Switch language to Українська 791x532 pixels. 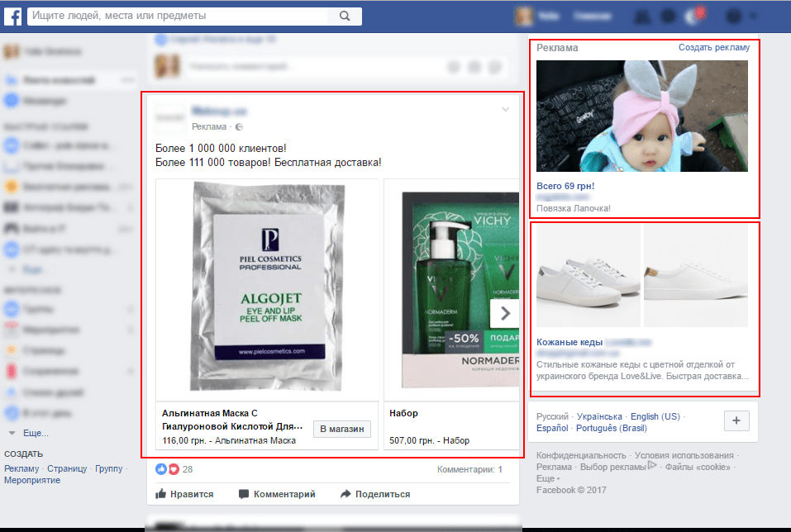click(x=599, y=416)
